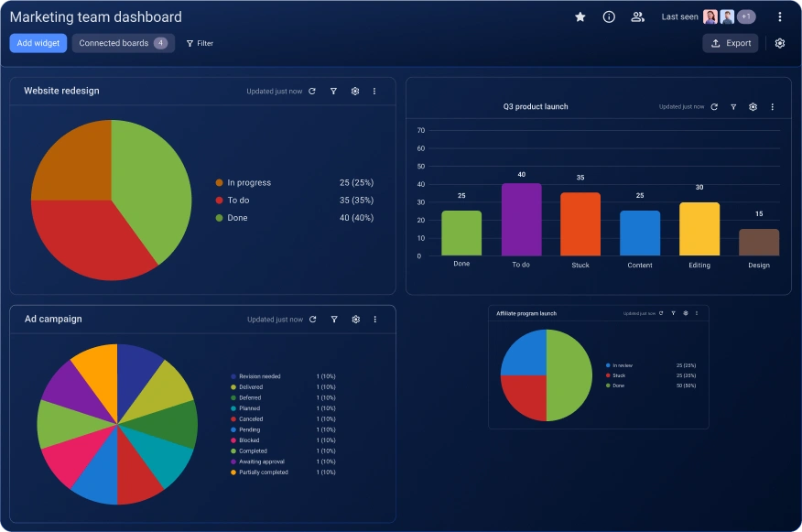
Task: Open the members people icon in header
Action: click(637, 16)
